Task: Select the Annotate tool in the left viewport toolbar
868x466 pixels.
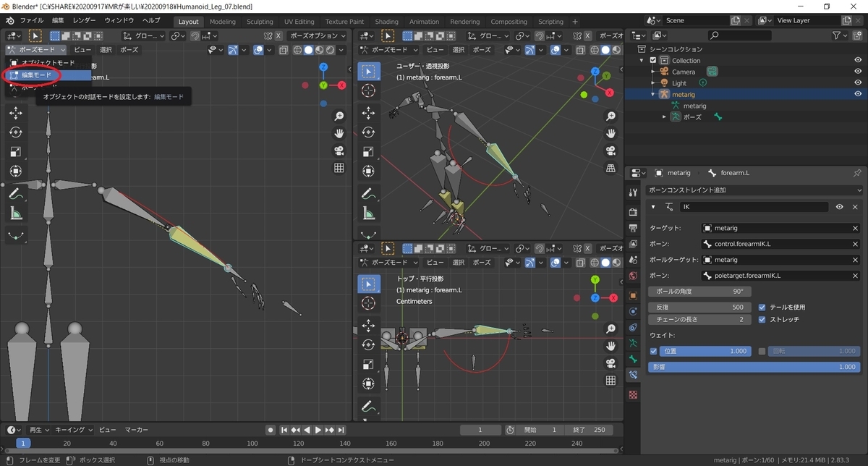Action: click(x=16, y=194)
